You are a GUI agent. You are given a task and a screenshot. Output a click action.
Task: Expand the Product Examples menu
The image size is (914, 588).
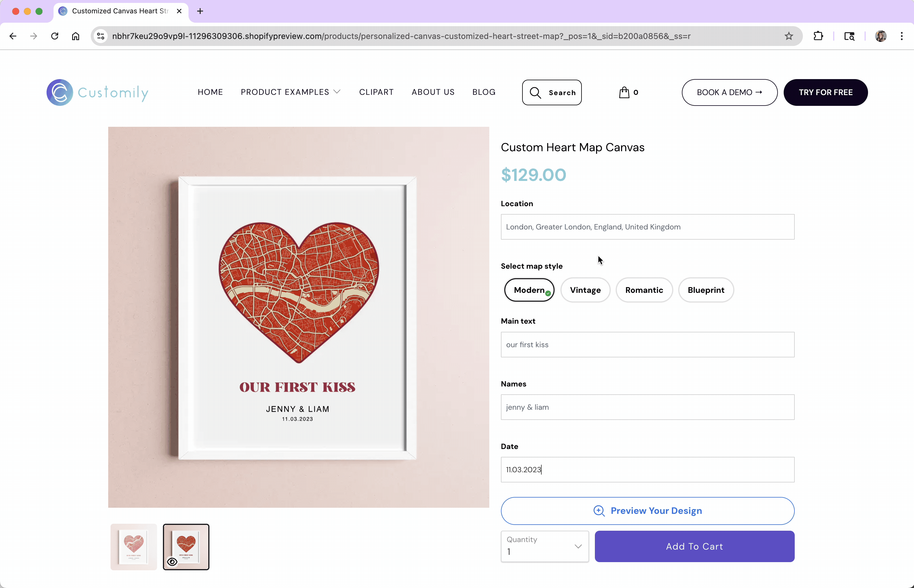click(x=290, y=92)
